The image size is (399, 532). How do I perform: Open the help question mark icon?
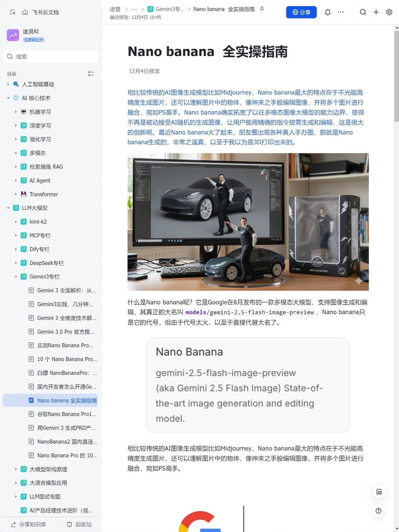point(378,511)
